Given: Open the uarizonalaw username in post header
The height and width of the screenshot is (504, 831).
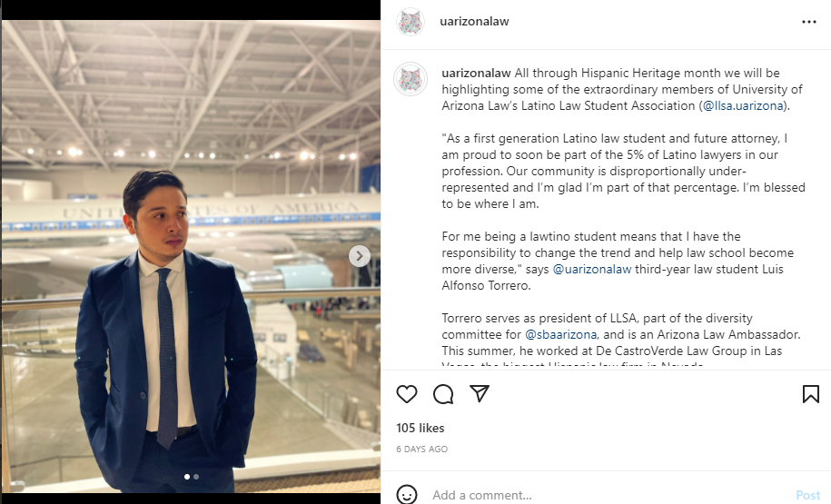Looking at the screenshot, I should 474,22.
